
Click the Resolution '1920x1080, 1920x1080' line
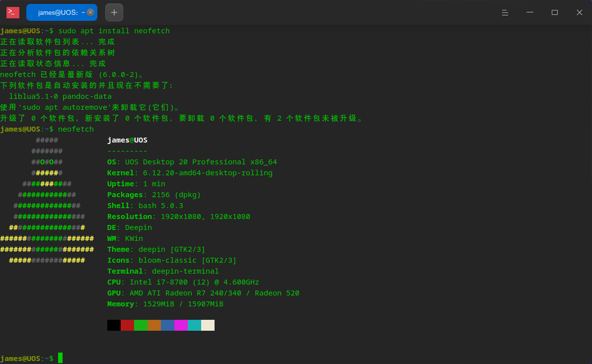tap(179, 217)
